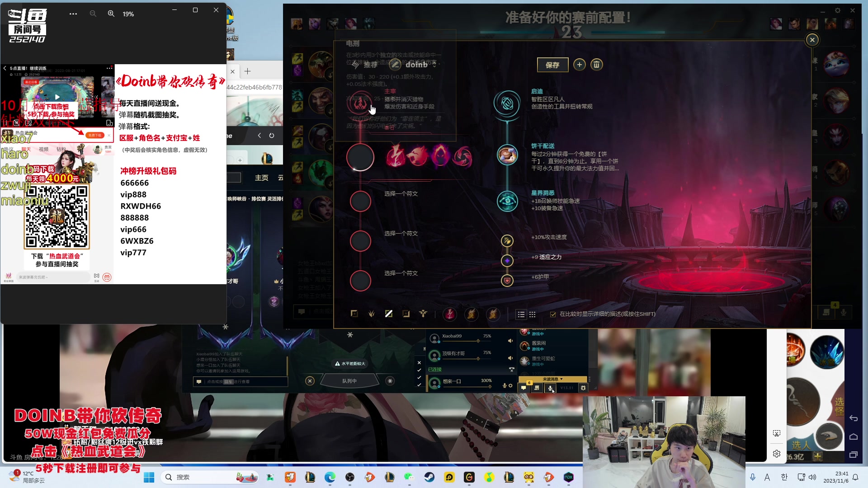Close the rune editor panel

click(812, 40)
